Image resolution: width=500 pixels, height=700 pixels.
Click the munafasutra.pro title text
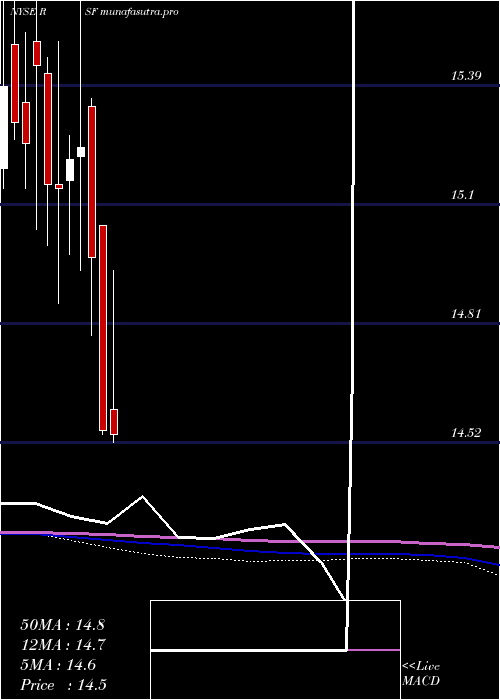click(x=139, y=12)
